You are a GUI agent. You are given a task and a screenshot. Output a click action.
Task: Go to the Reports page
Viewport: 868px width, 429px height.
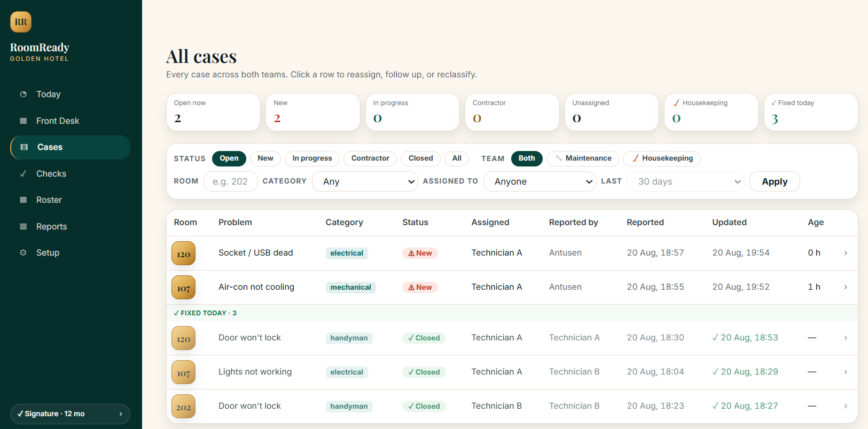[71, 226]
